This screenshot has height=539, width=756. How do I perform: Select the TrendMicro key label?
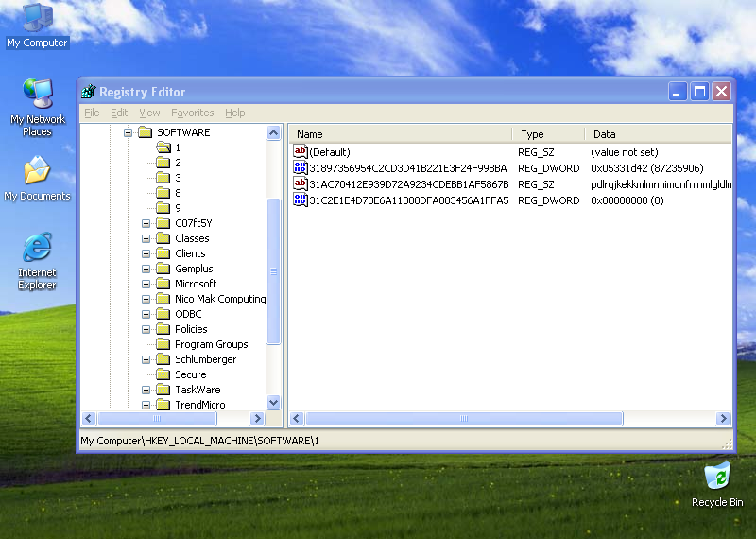click(x=199, y=405)
